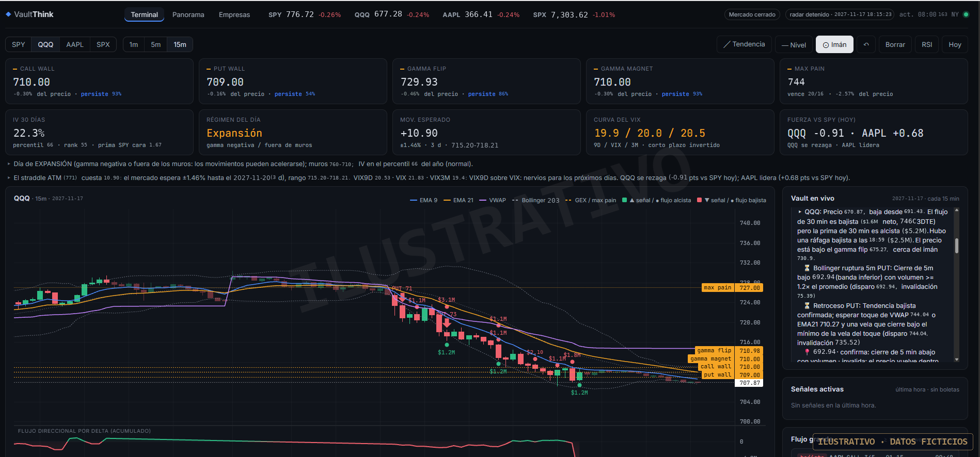The height and width of the screenshot is (457, 980).
Task: Click the green alcista flow legend swatch
Action: click(x=625, y=200)
